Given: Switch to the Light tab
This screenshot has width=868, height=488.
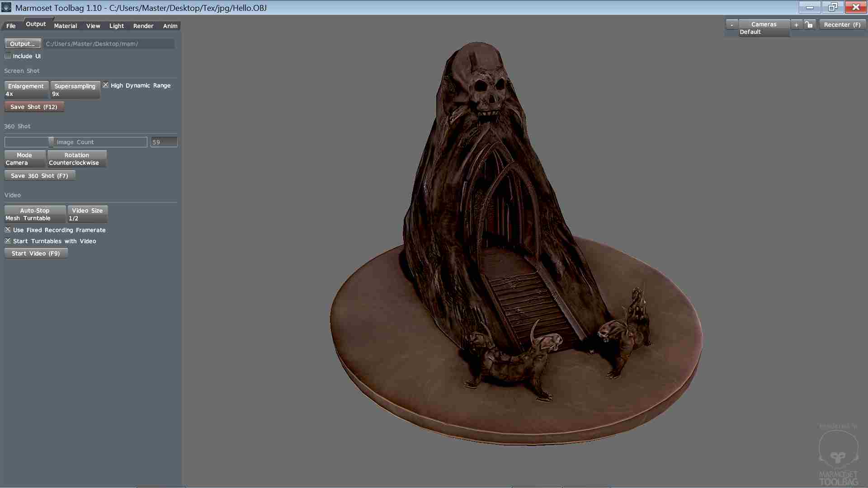Looking at the screenshot, I should pyautogui.click(x=117, y=26).
